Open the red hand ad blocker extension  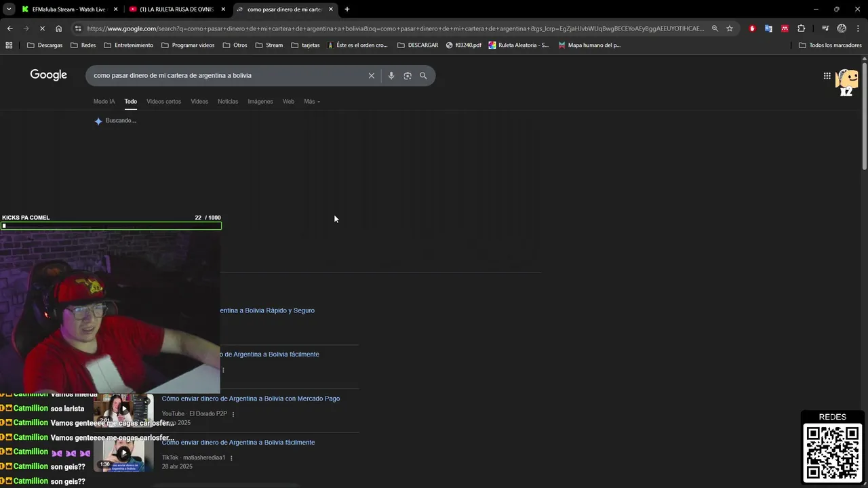coord(752,28)
